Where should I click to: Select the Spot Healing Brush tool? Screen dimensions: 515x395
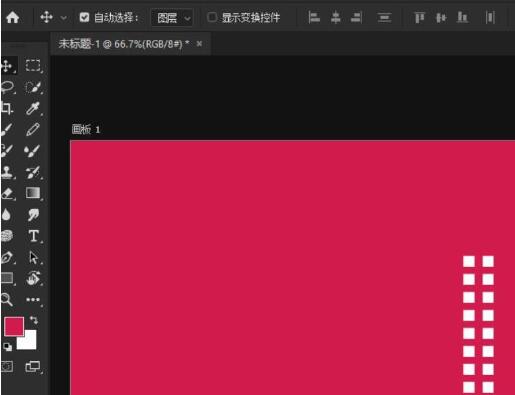point(7,151)
